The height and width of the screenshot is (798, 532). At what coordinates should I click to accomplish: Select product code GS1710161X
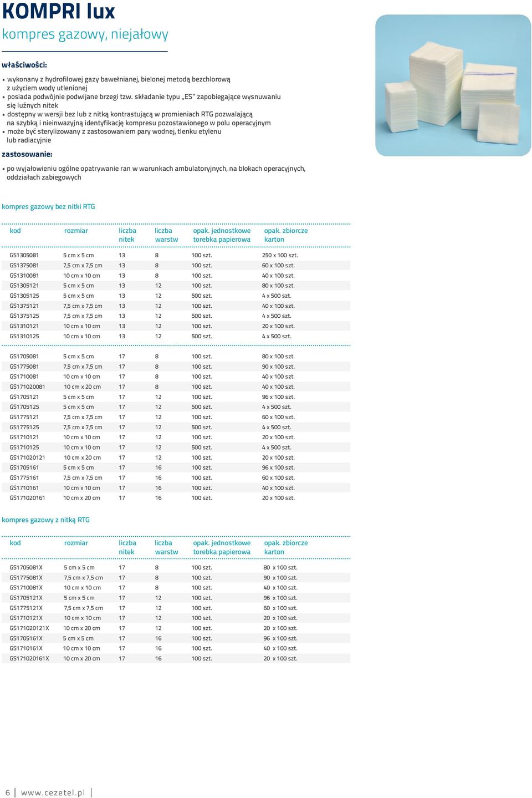point(26,649)
